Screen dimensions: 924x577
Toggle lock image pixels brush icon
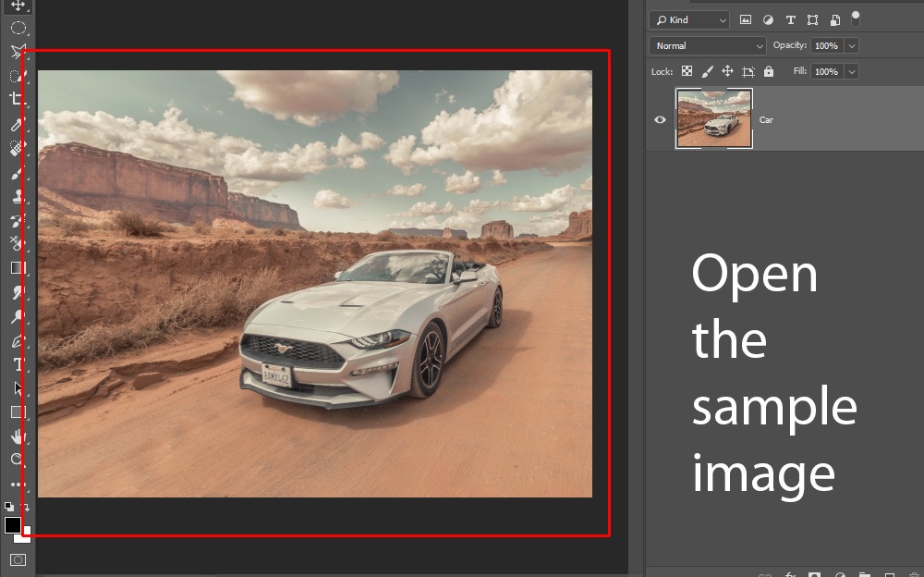pos(708,71)
